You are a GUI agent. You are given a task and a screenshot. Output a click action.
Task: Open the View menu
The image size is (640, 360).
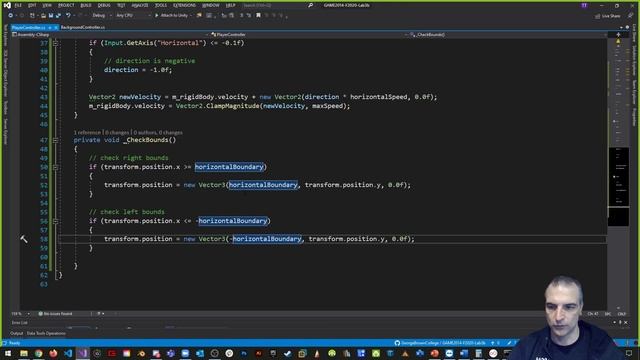pos(47,5)
